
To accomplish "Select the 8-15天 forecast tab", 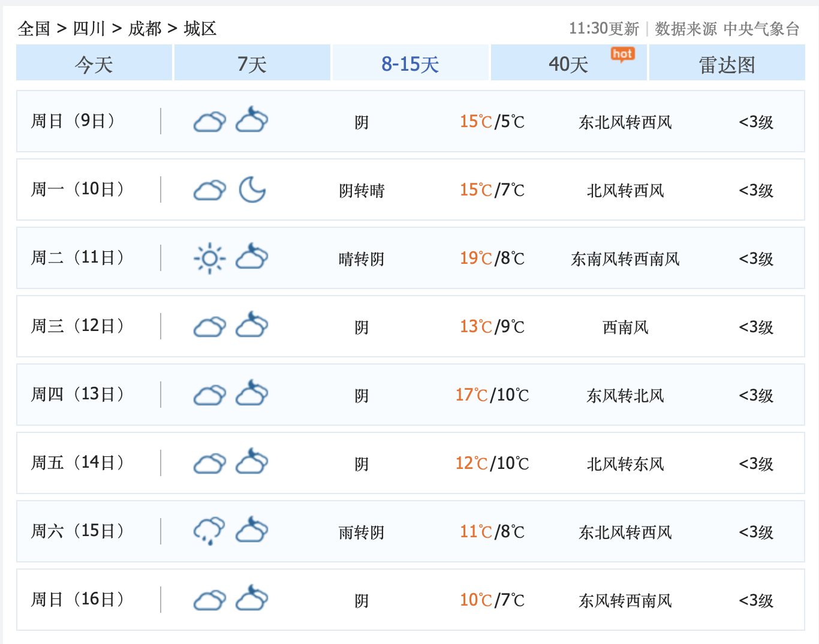I will tap(410, 64).
